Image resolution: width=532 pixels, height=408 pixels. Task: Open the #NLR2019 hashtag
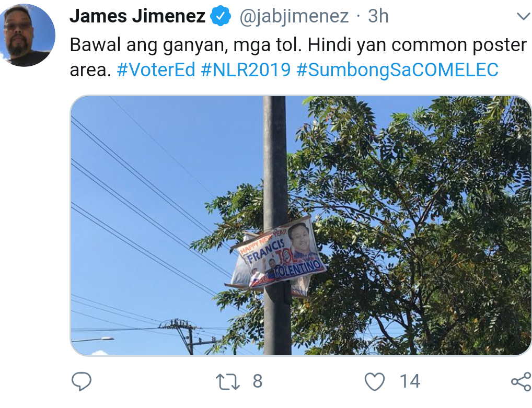point(246,70)
